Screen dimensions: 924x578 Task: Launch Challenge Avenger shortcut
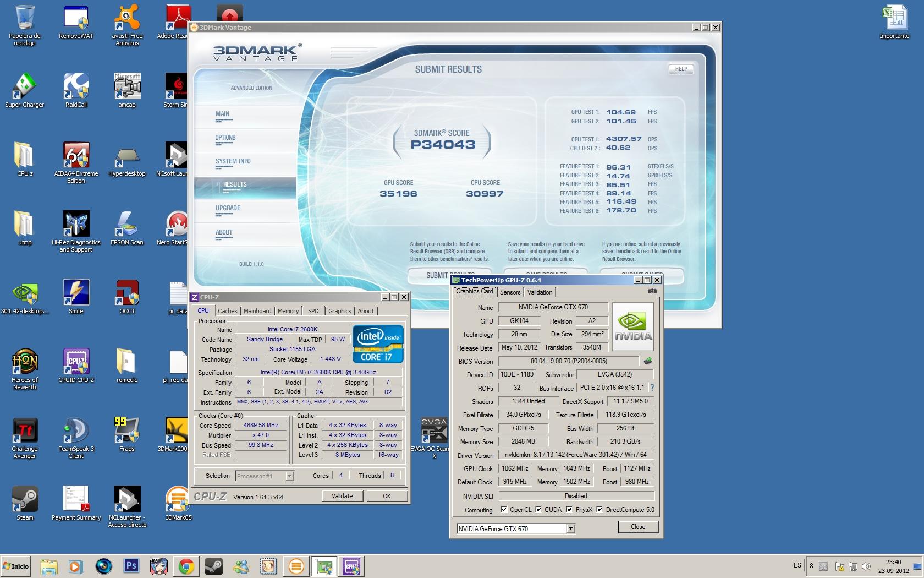tap(25, 438)
